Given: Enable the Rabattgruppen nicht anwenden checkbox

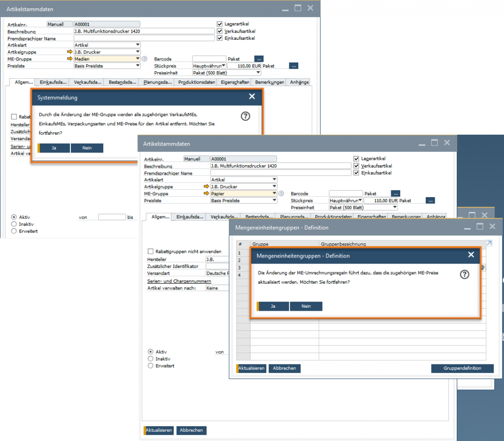Looking at the screenshot, I should coord(151,251).
